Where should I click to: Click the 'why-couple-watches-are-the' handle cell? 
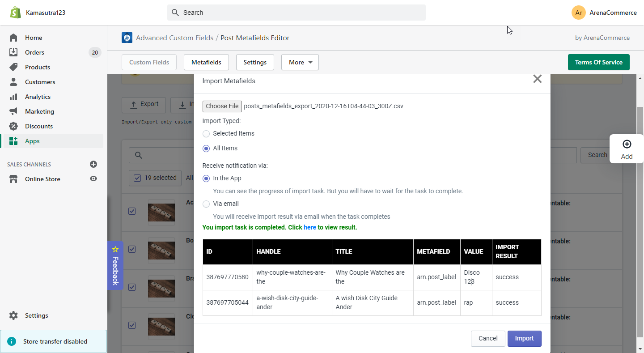pyautogui.click(x=292, y=277)
